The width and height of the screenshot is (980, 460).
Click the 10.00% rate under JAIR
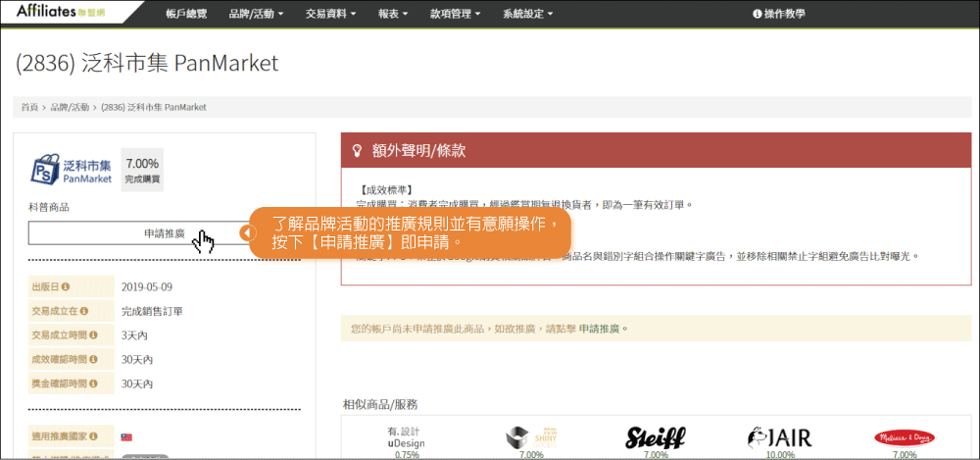780,455
